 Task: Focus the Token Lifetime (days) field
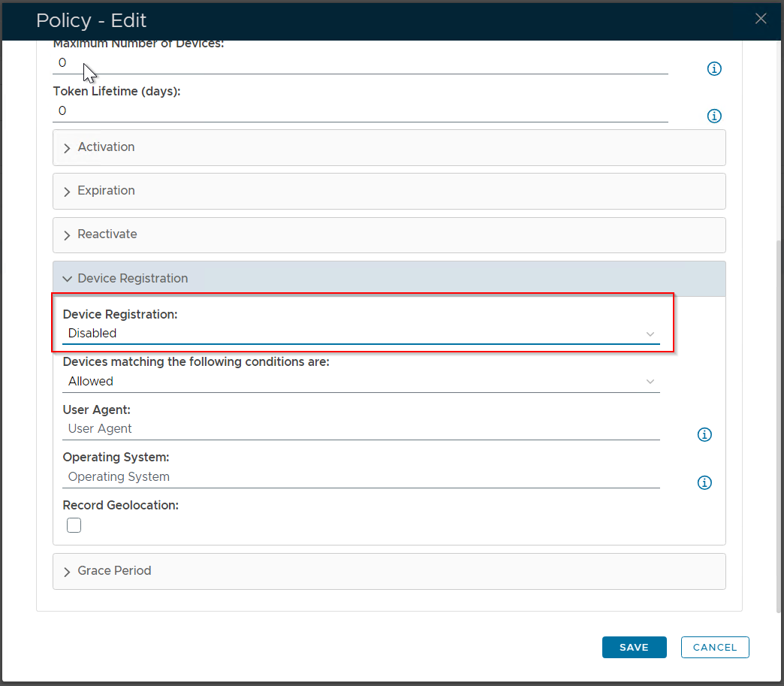pos(360,111)
